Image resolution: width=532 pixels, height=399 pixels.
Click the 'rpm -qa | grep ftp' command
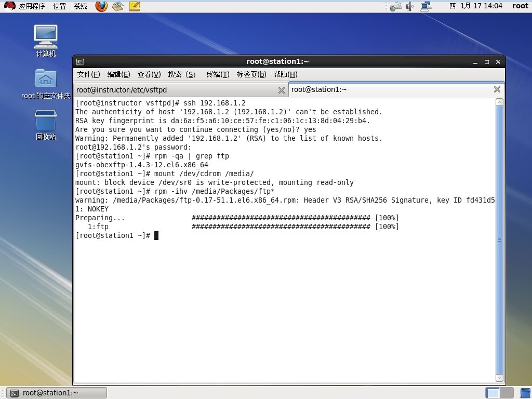click(x=192, y=156)
